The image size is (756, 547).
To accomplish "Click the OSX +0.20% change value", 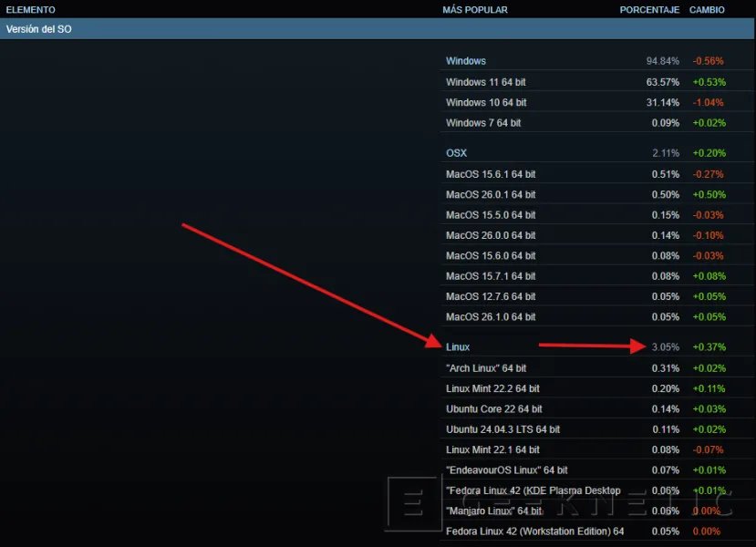I will click(x=709, y=153).
